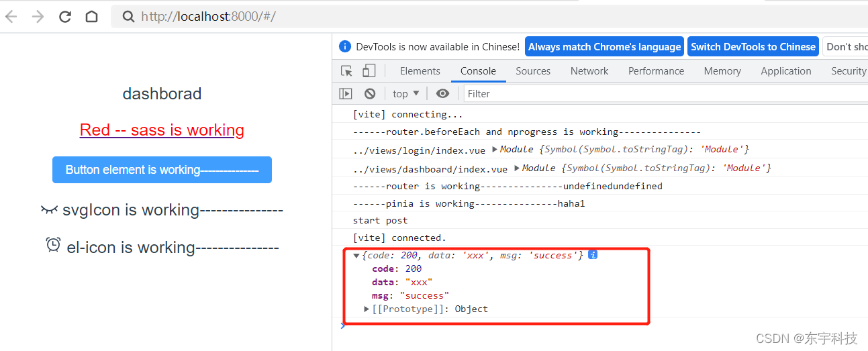Click the data: "xxx" property row
This screenshot has height=351, width=868.
coord(402,282)
